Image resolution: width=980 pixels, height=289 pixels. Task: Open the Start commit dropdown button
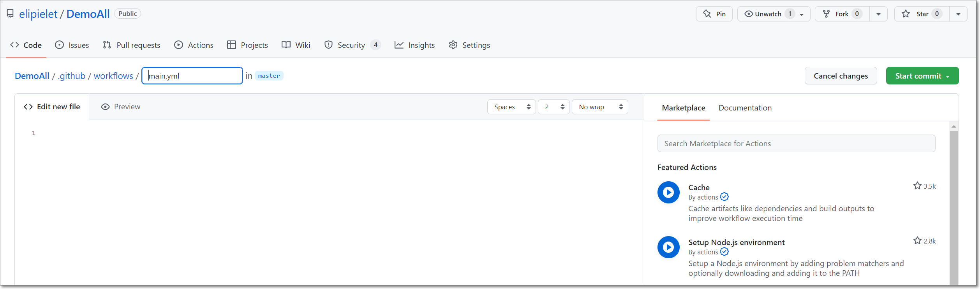point(922,76)
